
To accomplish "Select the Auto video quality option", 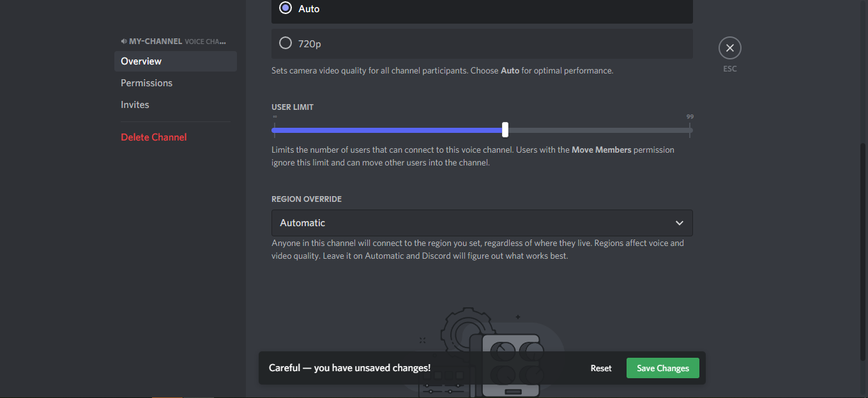I will pos(286,9).
